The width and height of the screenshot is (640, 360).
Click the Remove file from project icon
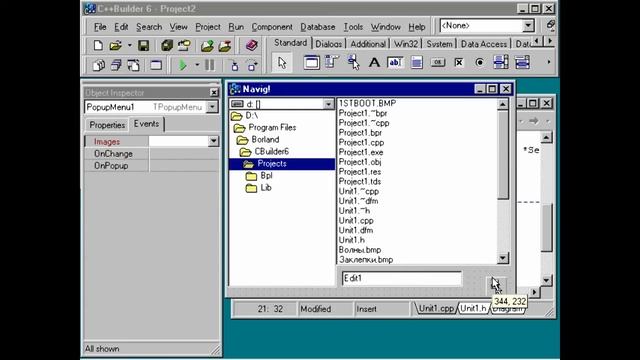[x=225, y=45]
